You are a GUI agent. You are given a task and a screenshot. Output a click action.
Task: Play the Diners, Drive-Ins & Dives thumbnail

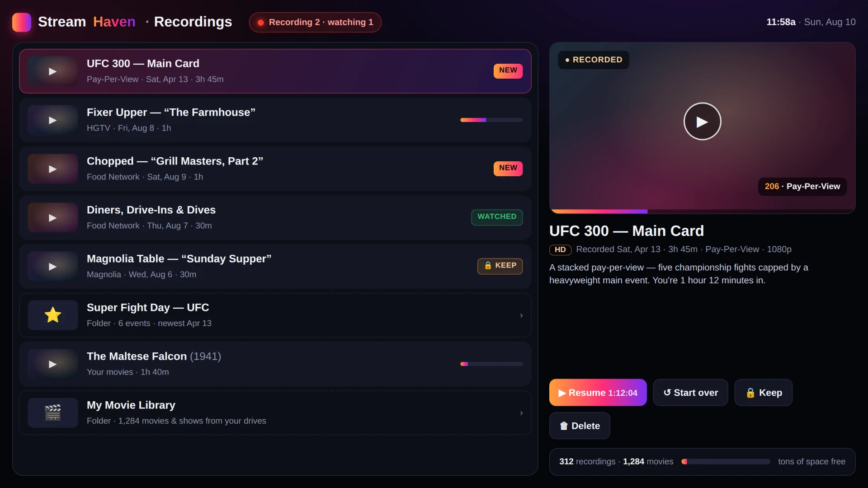(x=53, y=218)
